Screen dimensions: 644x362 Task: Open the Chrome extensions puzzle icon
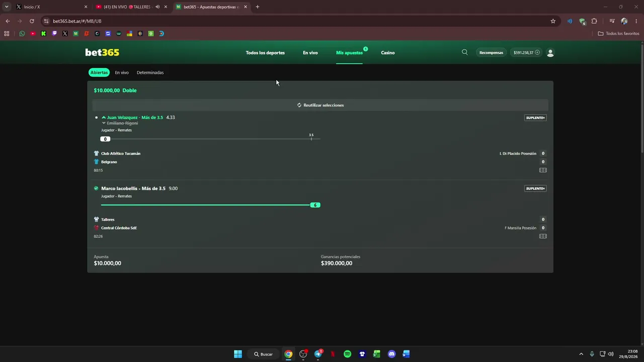pyautogui.click(x=594, y=21)
